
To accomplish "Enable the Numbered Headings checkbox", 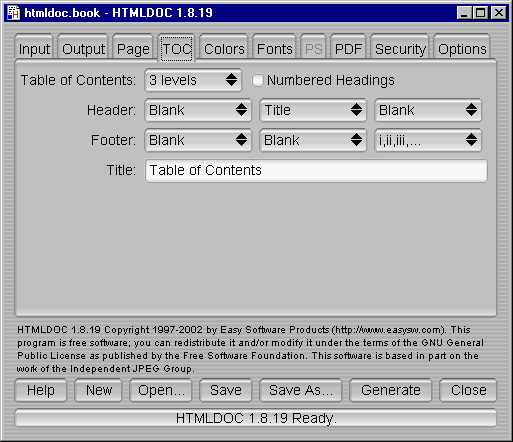I will point(257,80).
